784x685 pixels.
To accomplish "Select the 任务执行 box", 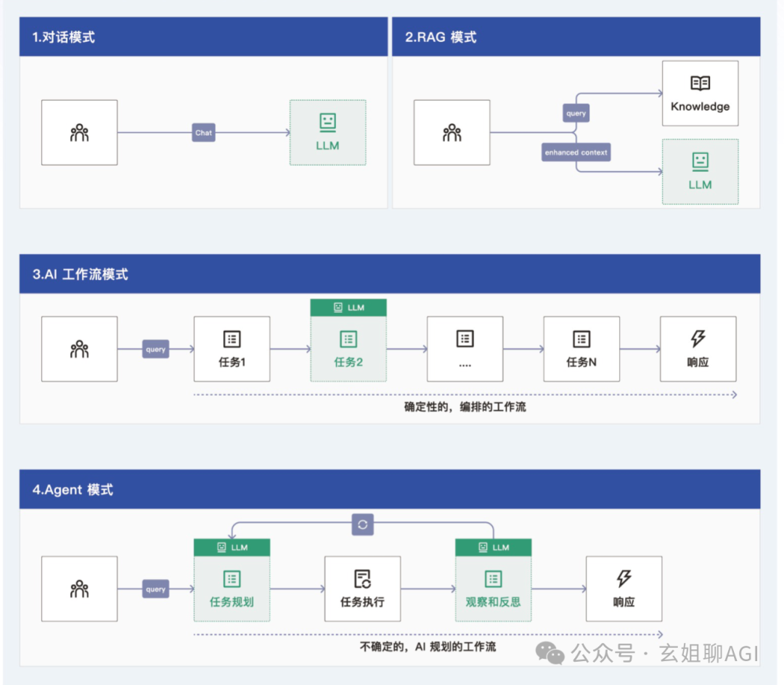I will click(362, 588).
